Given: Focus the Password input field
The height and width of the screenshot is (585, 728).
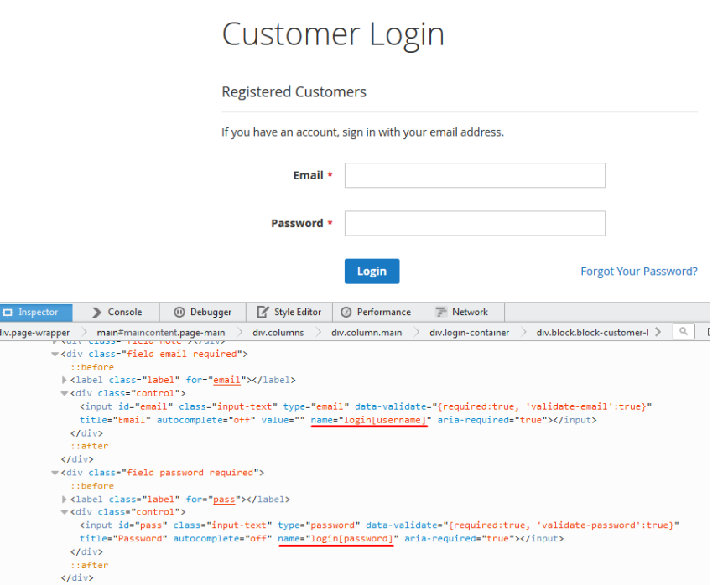Looking at the screenshot, I should [475, 223].
